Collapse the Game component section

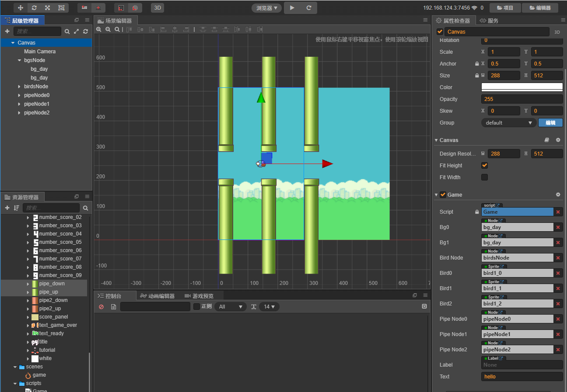[436, 195]
